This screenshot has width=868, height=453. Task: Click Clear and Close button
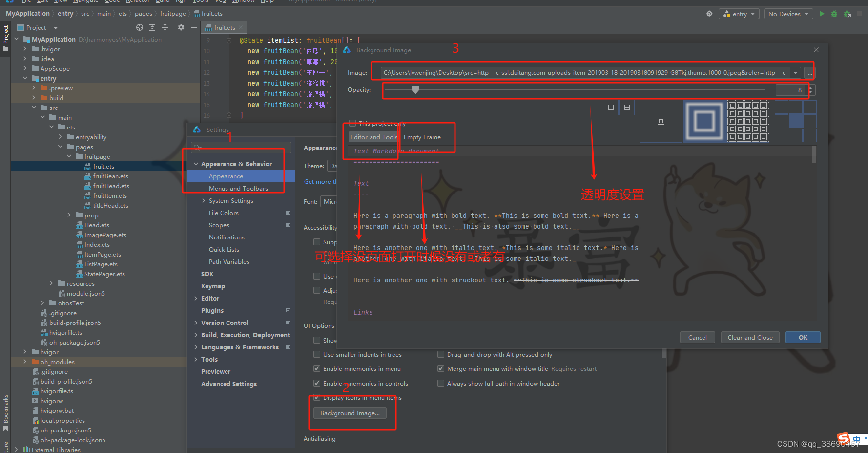tap(750, 337)
